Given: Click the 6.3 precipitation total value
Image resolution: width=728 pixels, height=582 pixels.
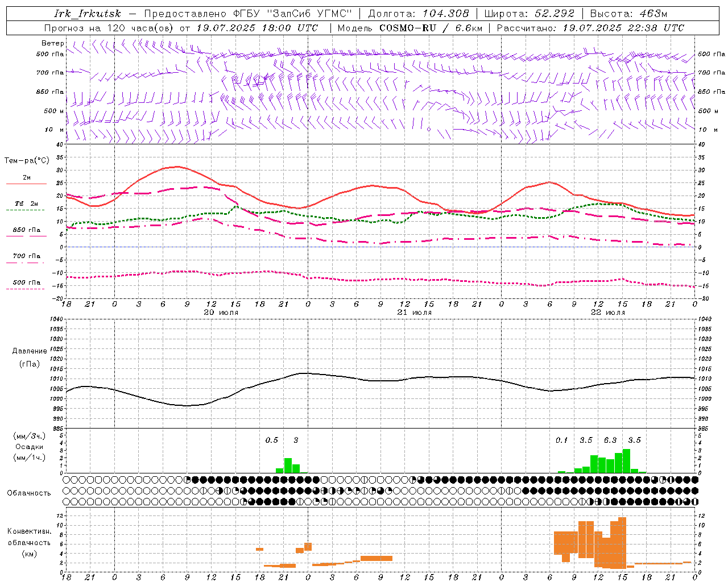Looking at the screenshot, I should tap(610, 440).
